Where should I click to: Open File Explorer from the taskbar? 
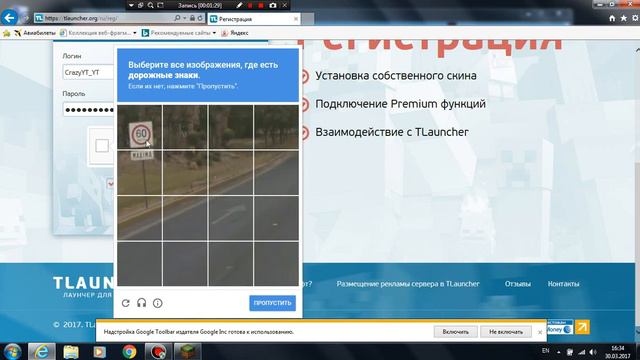[x=71, y=351]
